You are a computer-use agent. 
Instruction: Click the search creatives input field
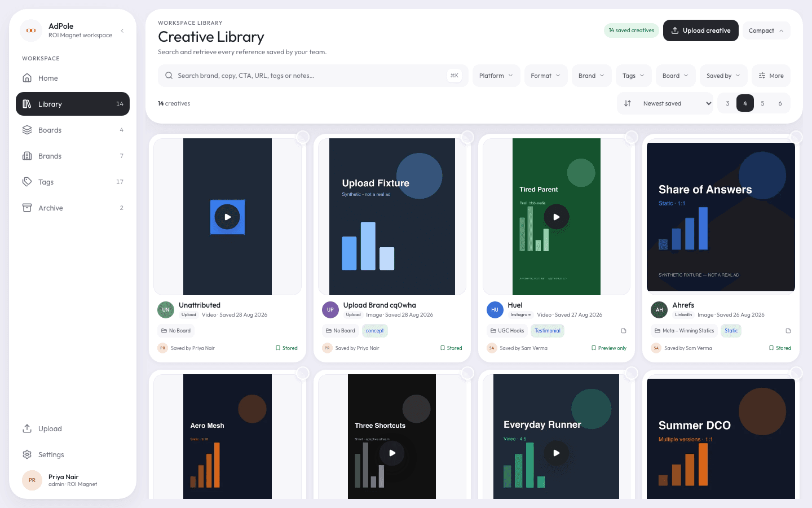[313, 76]
